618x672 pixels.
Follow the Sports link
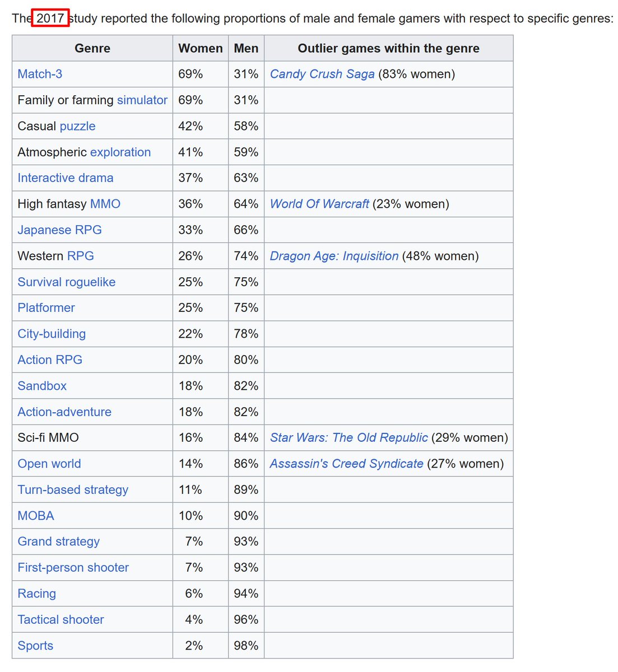(35, 646)
